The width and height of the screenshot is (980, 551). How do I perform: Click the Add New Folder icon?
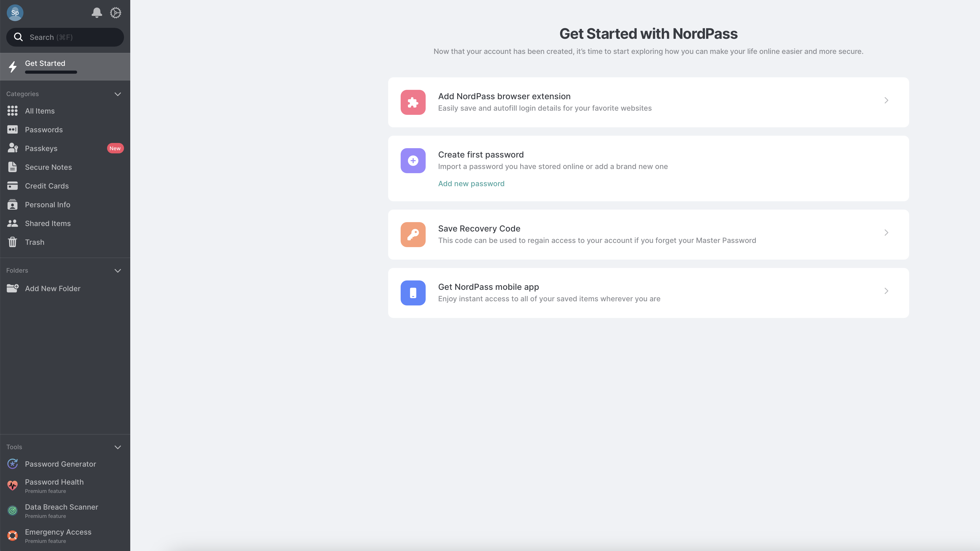[13, 288]
